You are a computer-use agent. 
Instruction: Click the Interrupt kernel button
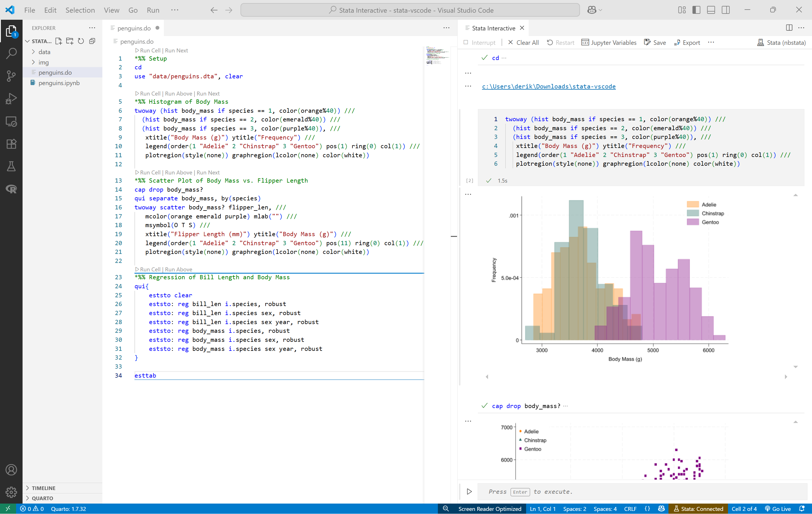point(480,43)
